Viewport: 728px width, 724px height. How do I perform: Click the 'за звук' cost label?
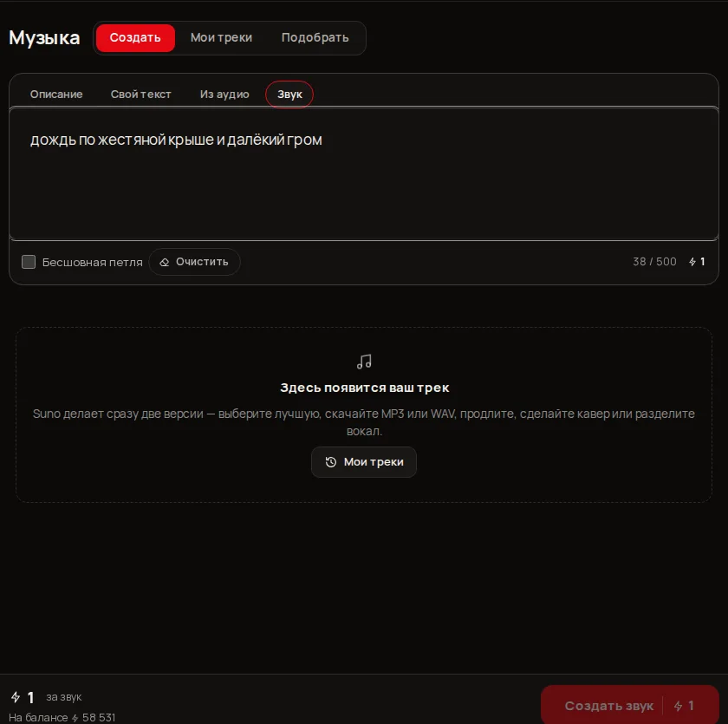click(64, 697)
